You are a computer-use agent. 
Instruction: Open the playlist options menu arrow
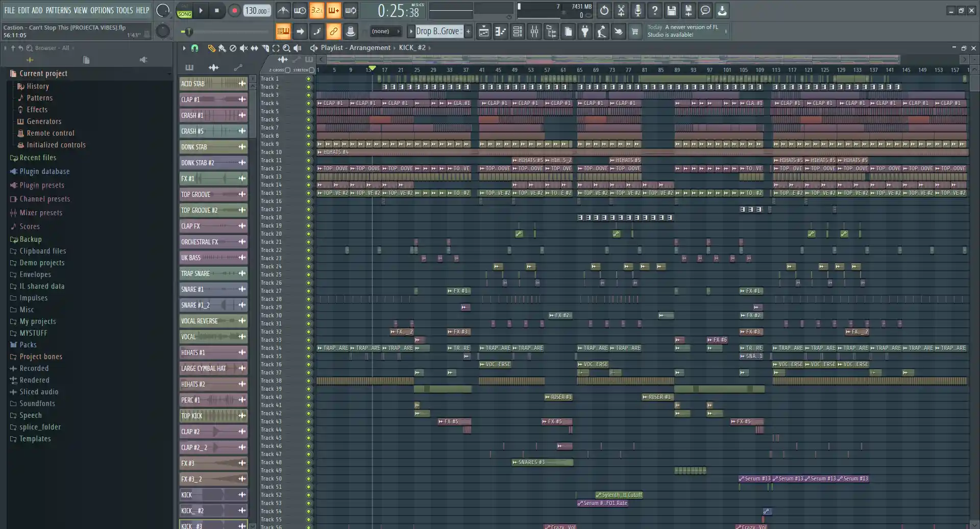pyautogui.click(x=184, y=48)
